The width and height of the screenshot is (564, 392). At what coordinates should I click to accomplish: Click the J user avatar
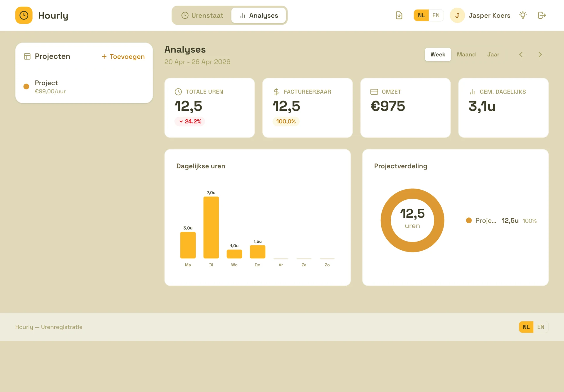coord(457,15)
